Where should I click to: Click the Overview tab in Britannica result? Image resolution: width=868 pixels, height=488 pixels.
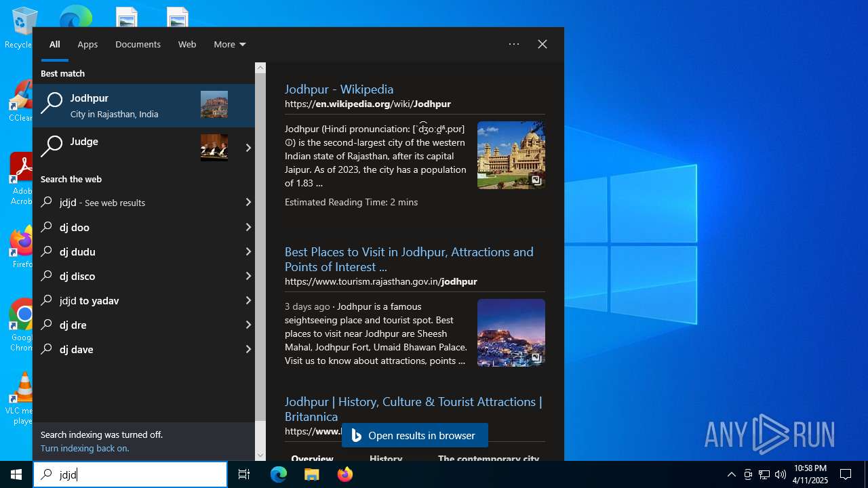(313, 458)
